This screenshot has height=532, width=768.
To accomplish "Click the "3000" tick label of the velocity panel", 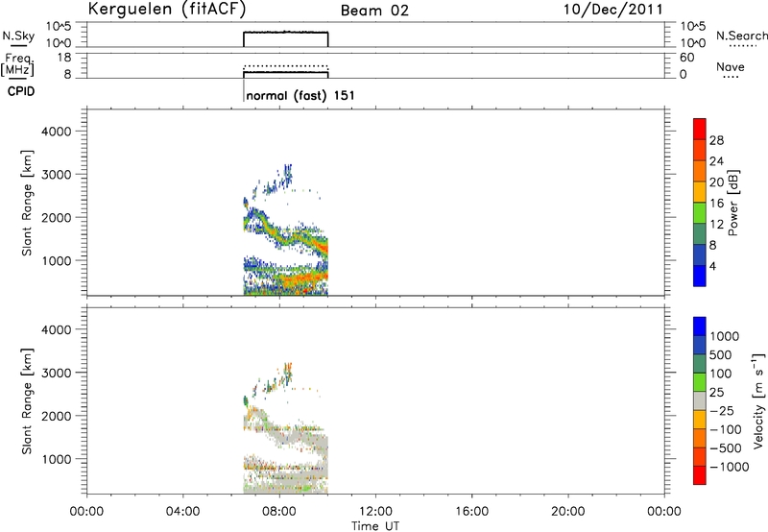I will tap(57, 373).
